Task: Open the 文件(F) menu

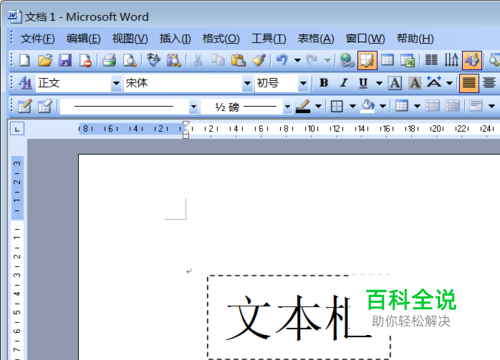Action: click(x=38, y=39)
